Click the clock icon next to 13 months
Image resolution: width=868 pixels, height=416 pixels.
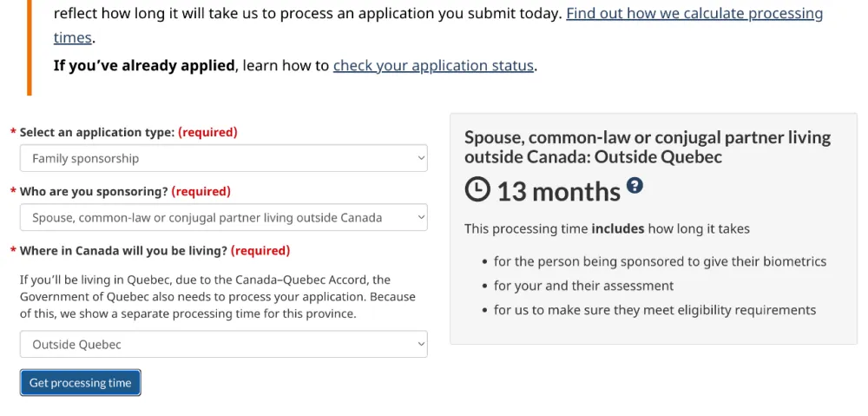tap(477, 190)
